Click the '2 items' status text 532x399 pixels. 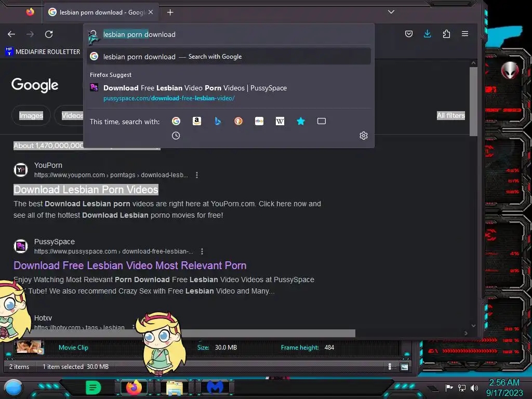click(19, 367)
